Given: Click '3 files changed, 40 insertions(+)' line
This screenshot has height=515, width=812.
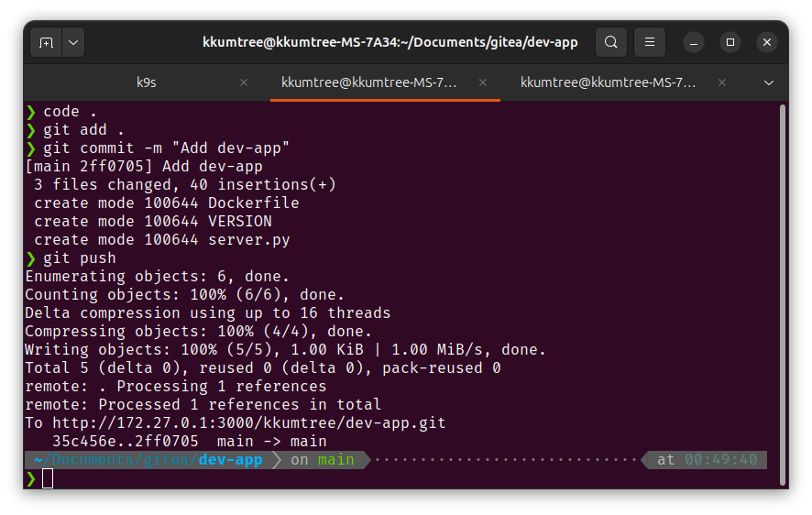Looking at the screenshot, I should click(x=185, y=185).
